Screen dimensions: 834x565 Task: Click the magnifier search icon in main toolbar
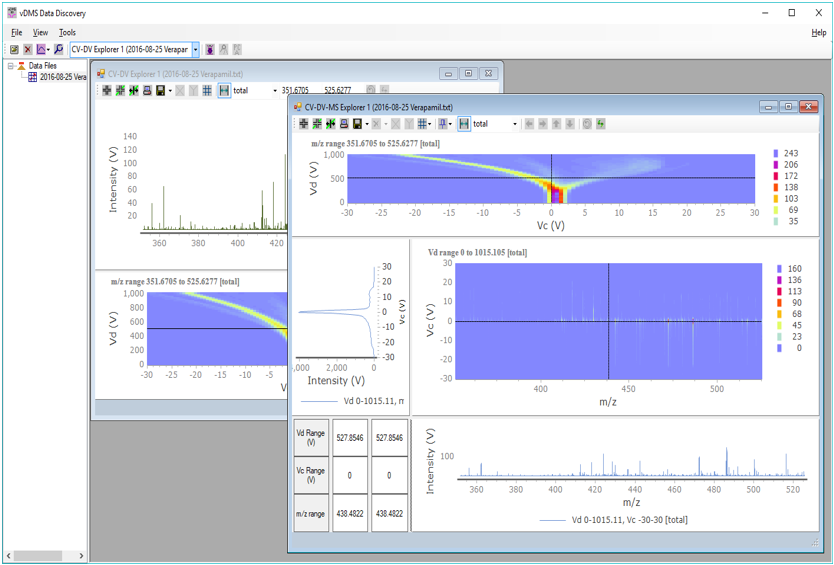tap(59, 49)
